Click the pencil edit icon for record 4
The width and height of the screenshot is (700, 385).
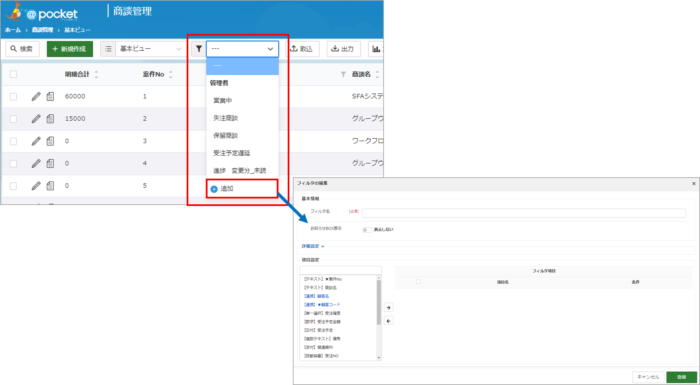36,163
